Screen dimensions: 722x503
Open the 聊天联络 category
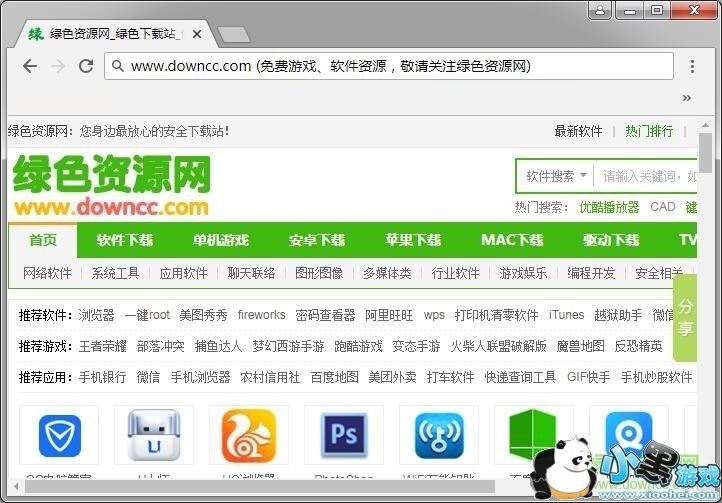click(x=251, y=273)
